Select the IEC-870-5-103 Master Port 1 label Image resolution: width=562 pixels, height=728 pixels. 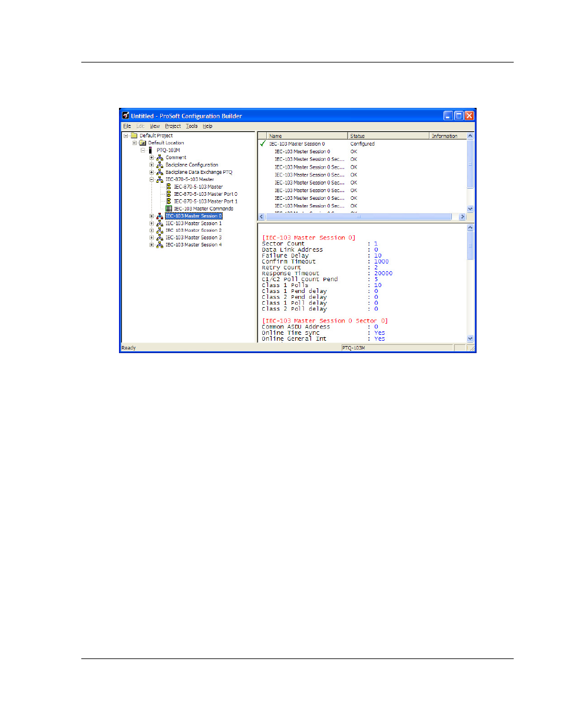coord(206,201)
